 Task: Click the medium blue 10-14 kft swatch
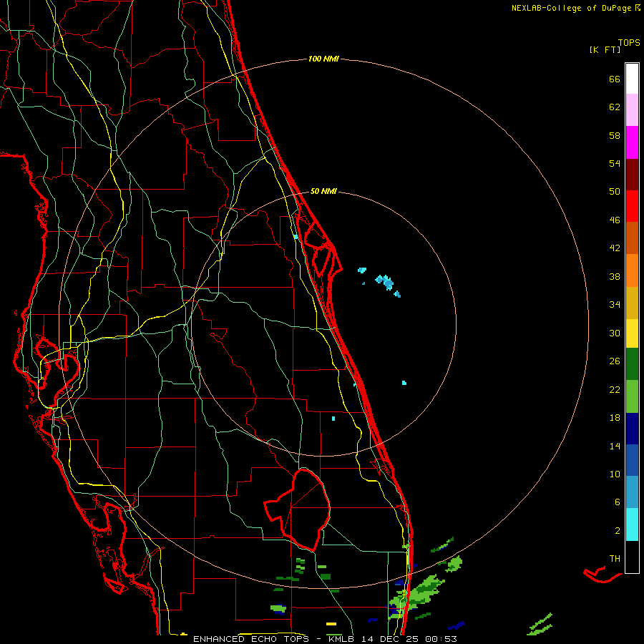[632, 460]
